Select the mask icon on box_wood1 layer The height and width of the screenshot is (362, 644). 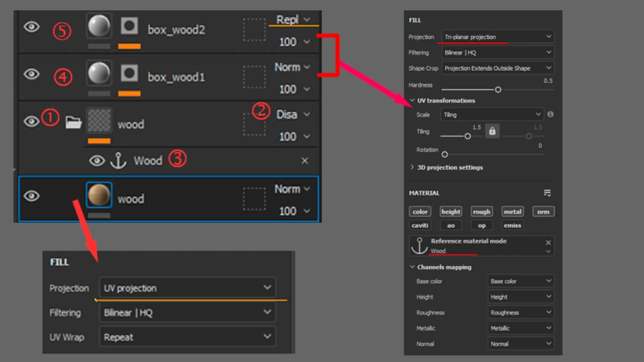[129, 74]
